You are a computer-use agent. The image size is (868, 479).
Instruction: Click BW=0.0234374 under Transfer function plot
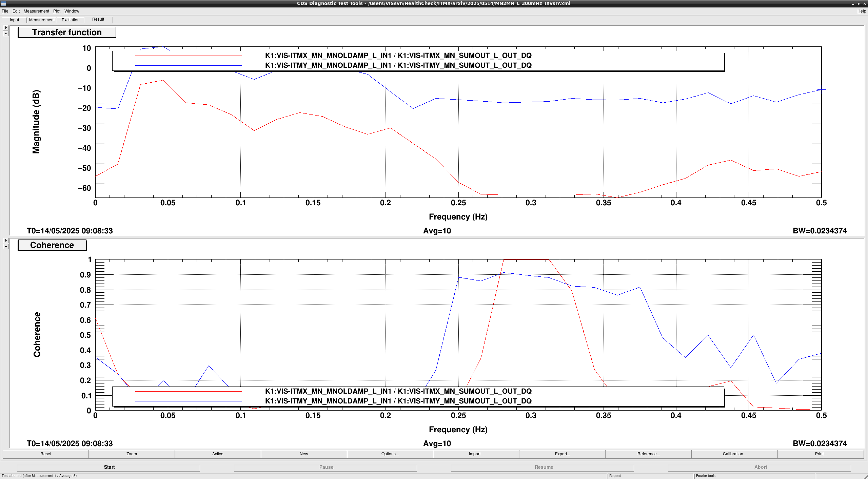pos(820,231)
